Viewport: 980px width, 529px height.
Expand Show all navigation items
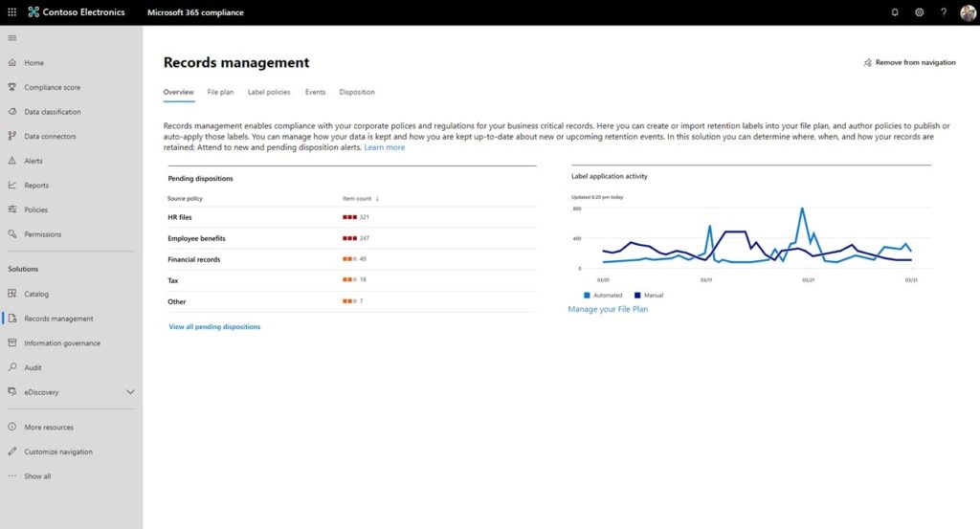click(36, 476)
